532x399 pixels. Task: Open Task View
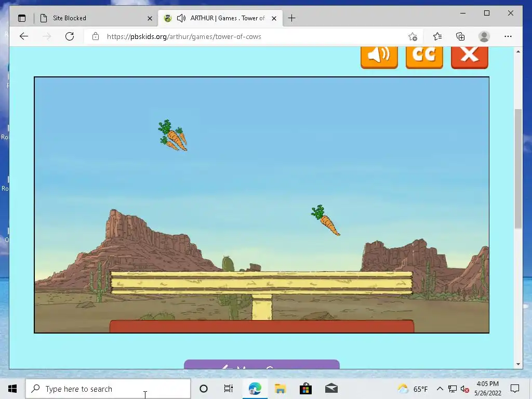point(229,389)
